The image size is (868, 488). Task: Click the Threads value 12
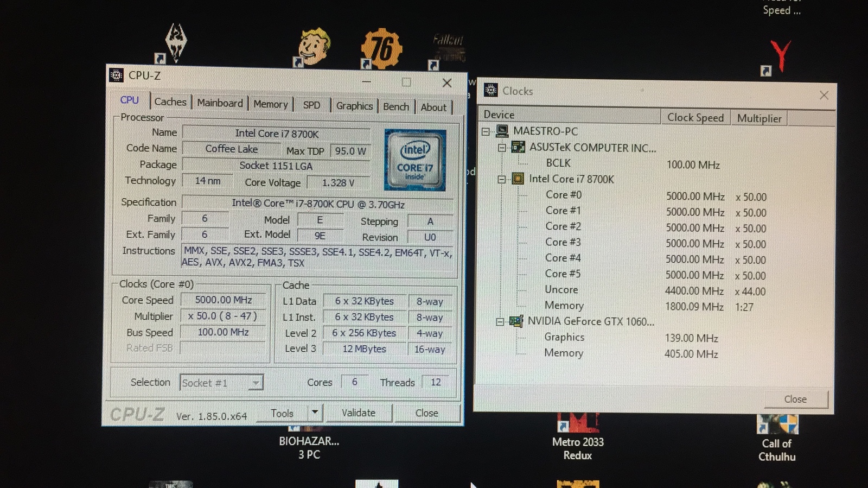436,382
